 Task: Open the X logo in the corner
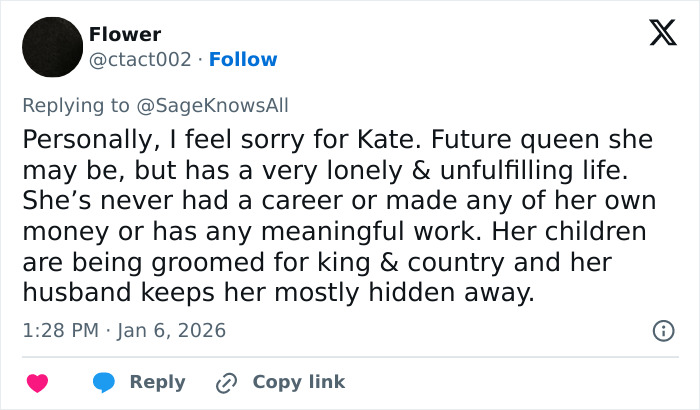(x=655, y=34)
